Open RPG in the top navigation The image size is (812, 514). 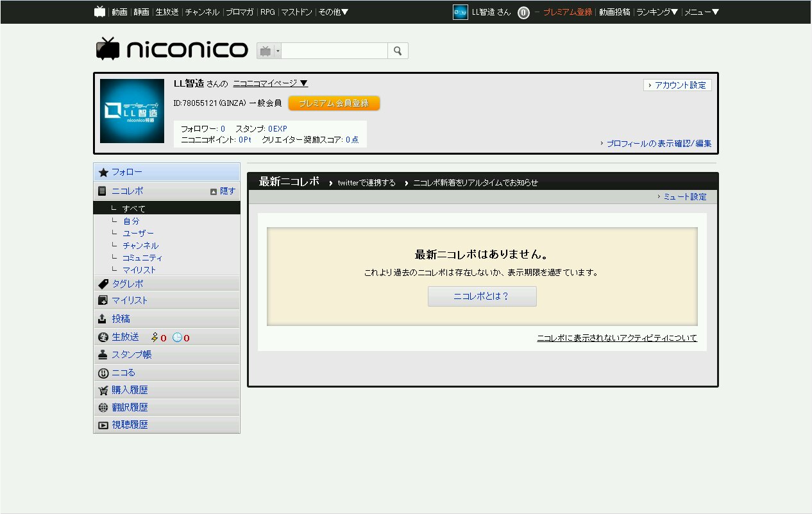point(267,12)
